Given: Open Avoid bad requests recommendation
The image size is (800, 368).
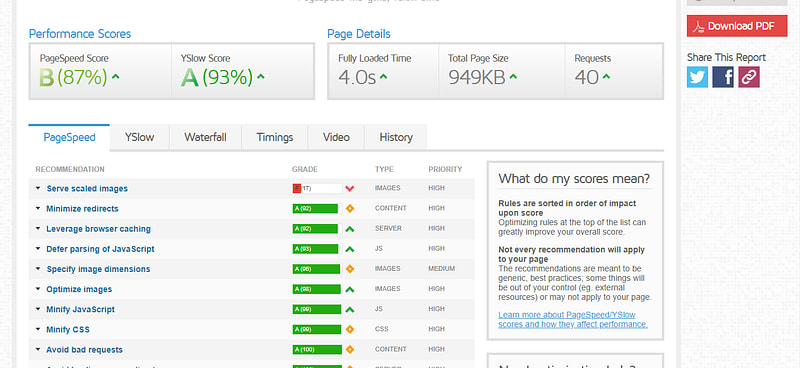Looking at the screenshot, I should [x=85, y=350].
